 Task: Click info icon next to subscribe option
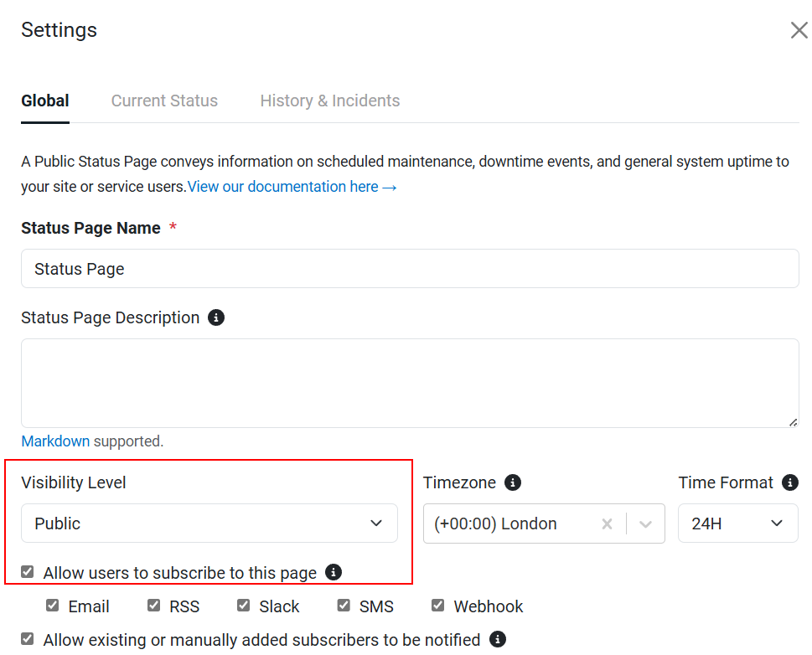(333, 572)
